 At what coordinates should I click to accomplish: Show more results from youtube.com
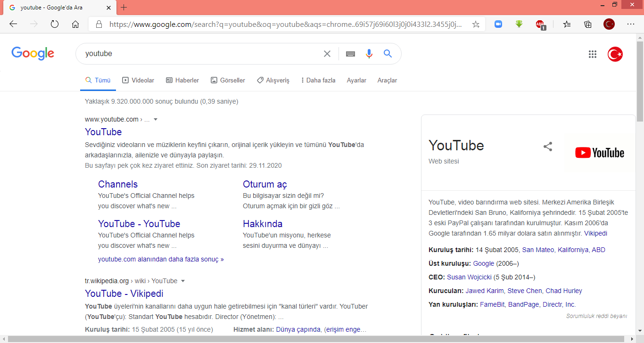point(161,259)
